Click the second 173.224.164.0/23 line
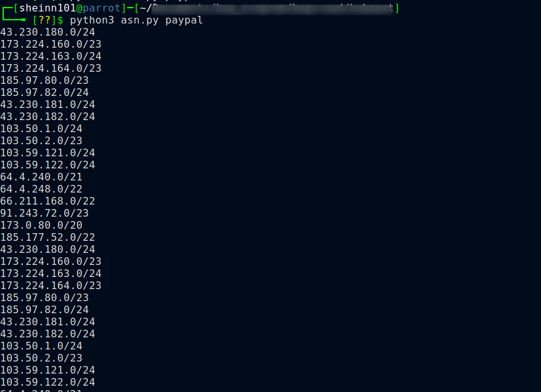 (x=51, y=285)
